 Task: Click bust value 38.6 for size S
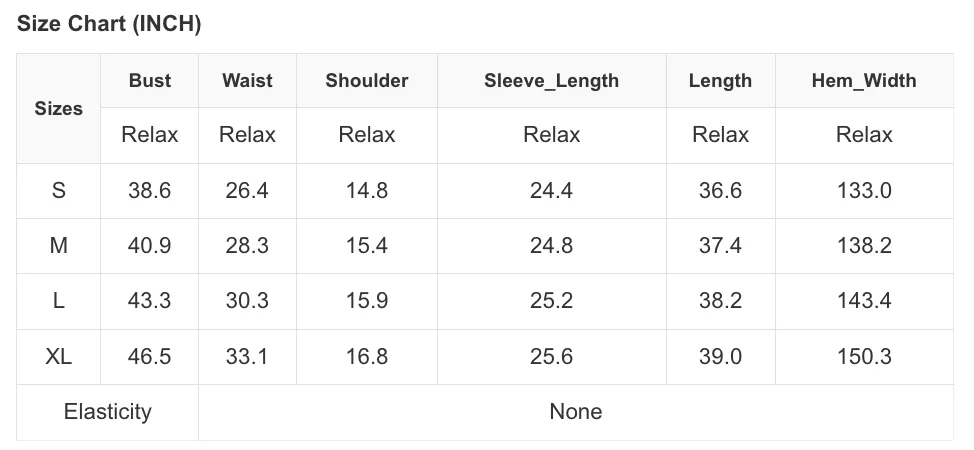[150, 190]
